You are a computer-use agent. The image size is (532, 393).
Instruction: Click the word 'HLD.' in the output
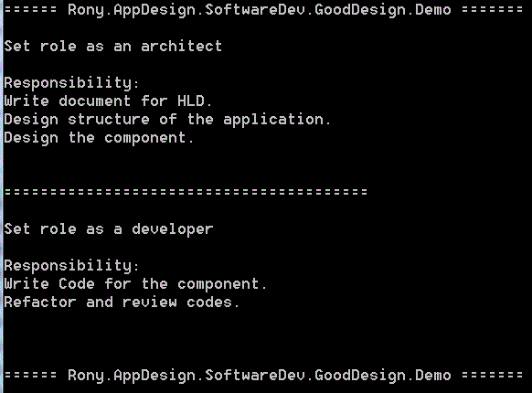pyautogui.click(x=195, y=101)
